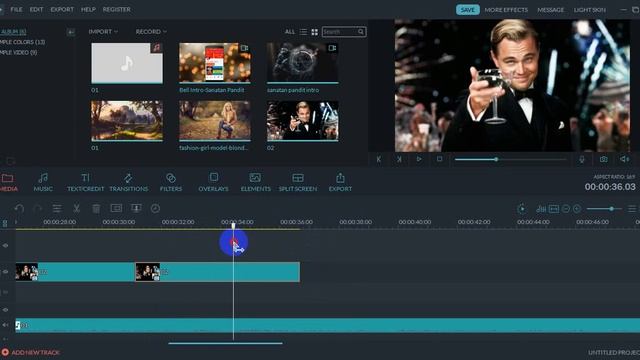Image resolution: width=640 pixels, height=360 pixels.
Task: Select the sanatan pandit intro clip thumbnail
Action: pyautogui.click(x=302, y=63)
